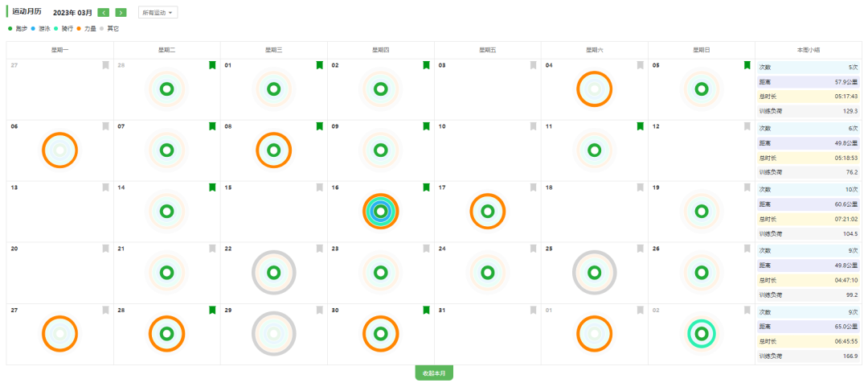Select the 星期四 column header
Viewport: 868px width, 383px height.
coord(380,50)
